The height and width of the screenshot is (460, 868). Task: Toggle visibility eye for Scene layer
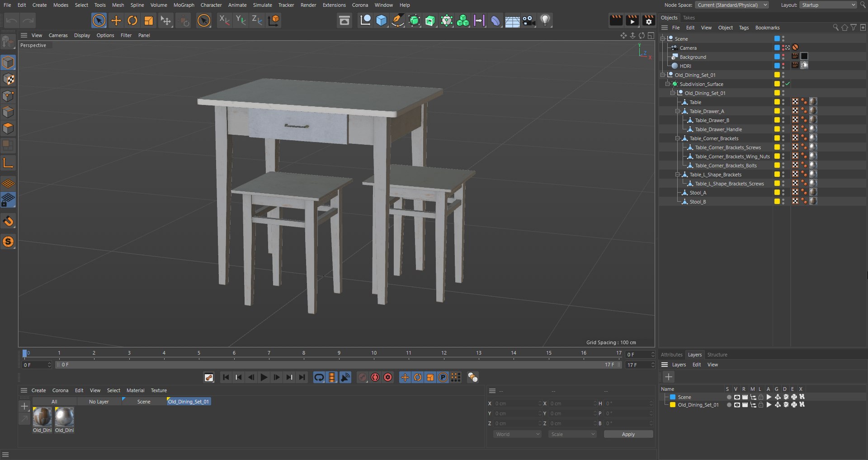tap(737, 397)
